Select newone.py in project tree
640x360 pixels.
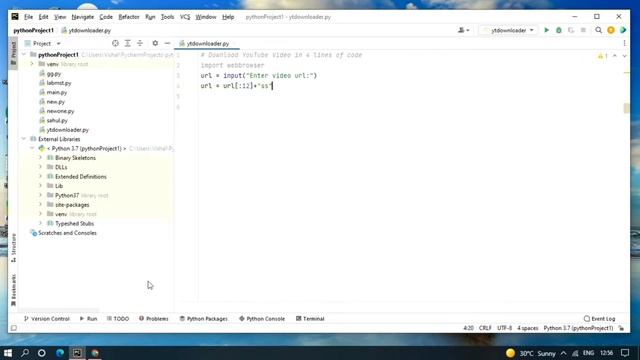coord(60,111)
